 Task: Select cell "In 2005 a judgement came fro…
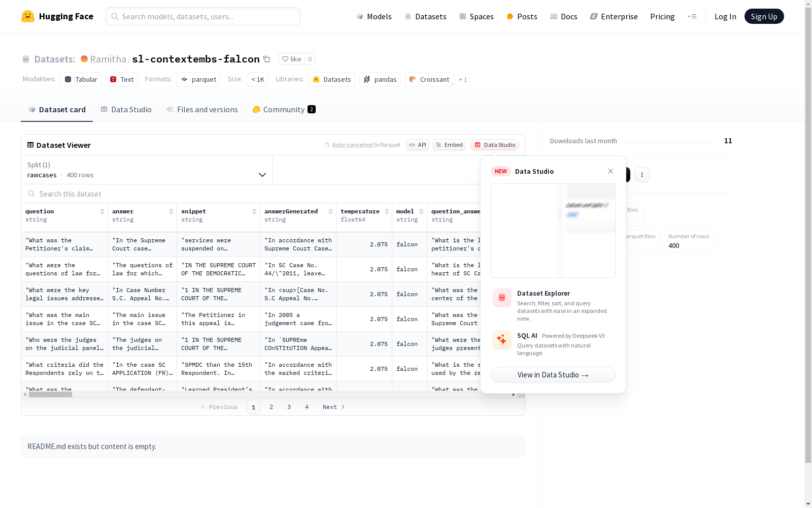point(298,319)
